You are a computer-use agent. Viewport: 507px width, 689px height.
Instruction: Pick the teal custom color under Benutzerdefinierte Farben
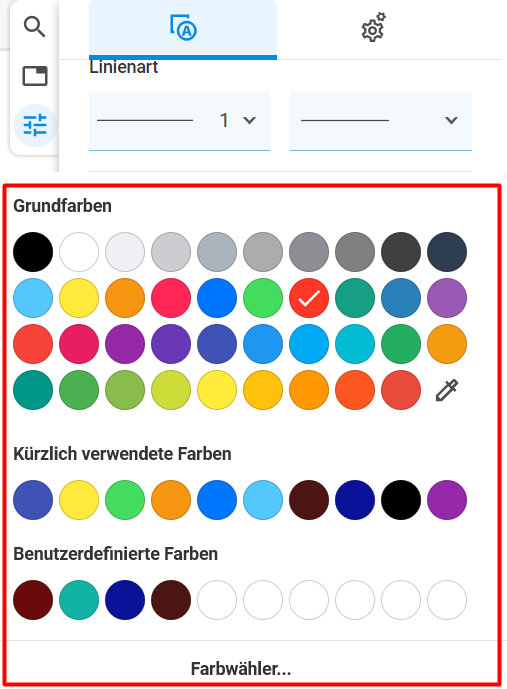pos(79,600)
